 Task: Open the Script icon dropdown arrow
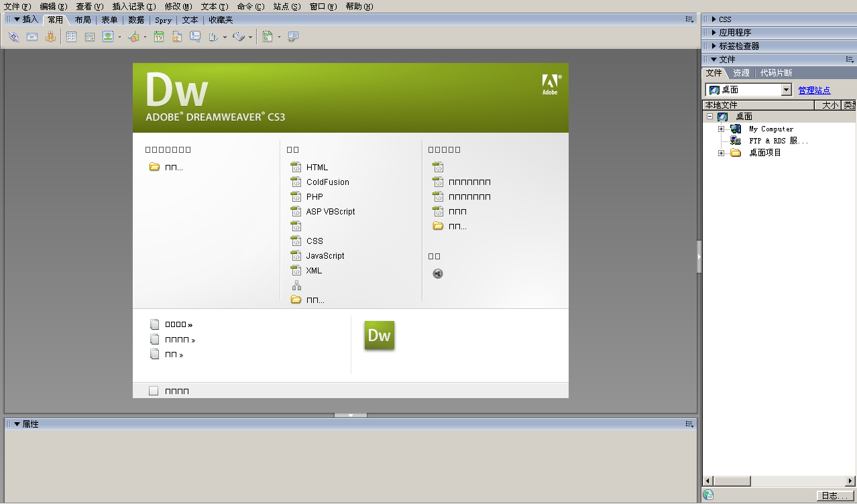click(x=251, y=37)
